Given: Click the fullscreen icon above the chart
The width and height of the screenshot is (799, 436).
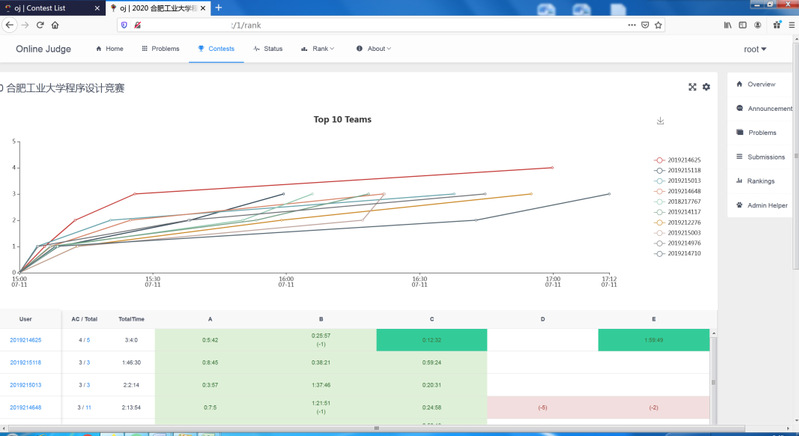Looking at the screenshot, I should point(692,87).
